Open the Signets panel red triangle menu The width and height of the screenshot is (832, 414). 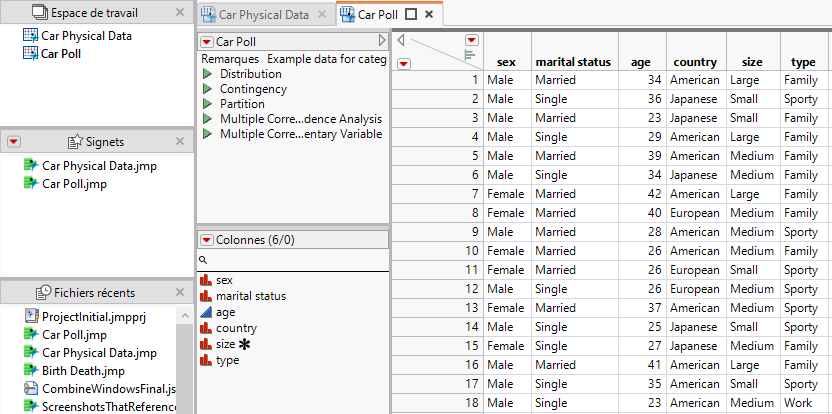coord(13,142)
